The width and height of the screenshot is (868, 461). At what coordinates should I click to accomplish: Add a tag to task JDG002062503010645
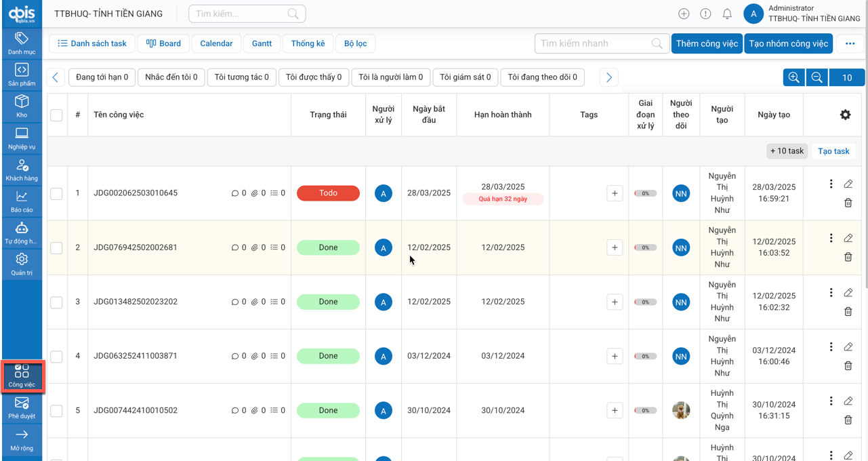tap(615, 193)
